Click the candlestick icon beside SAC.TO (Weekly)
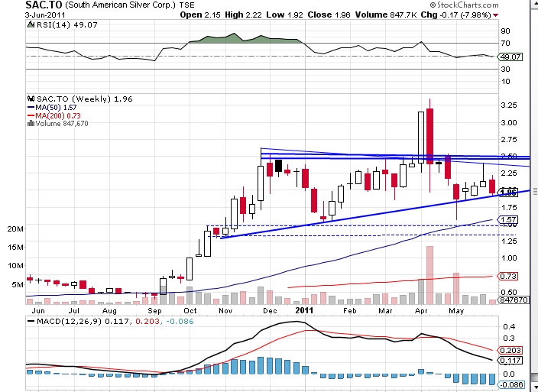The width and height of the screenshot is (538, 392). [31, 99]
